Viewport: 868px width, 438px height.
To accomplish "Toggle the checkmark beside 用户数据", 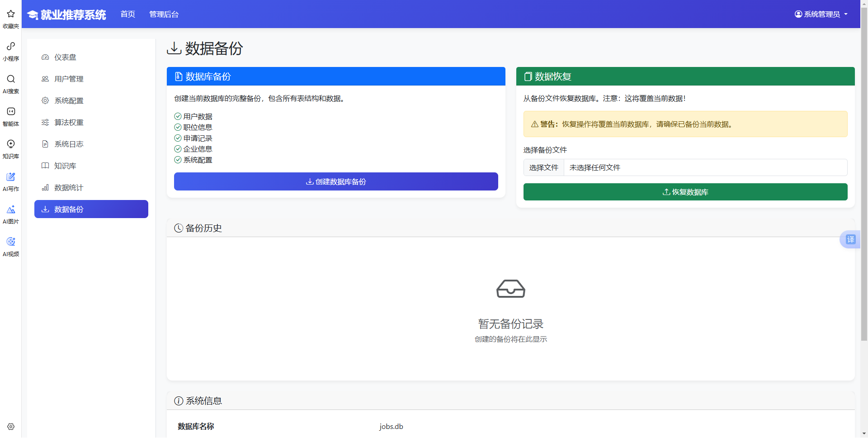I will coord(177,116).
